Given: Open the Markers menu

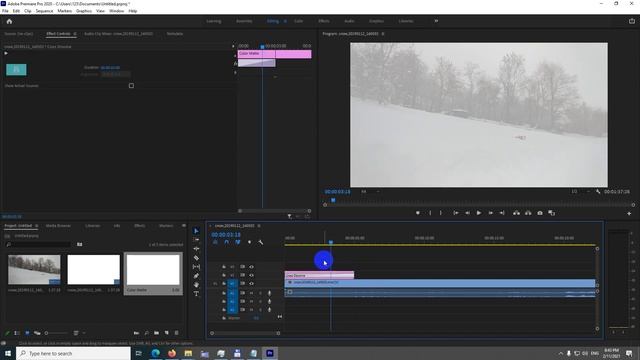Looking at the screenshot, I should pyautogui.click(x=64, y=11).
